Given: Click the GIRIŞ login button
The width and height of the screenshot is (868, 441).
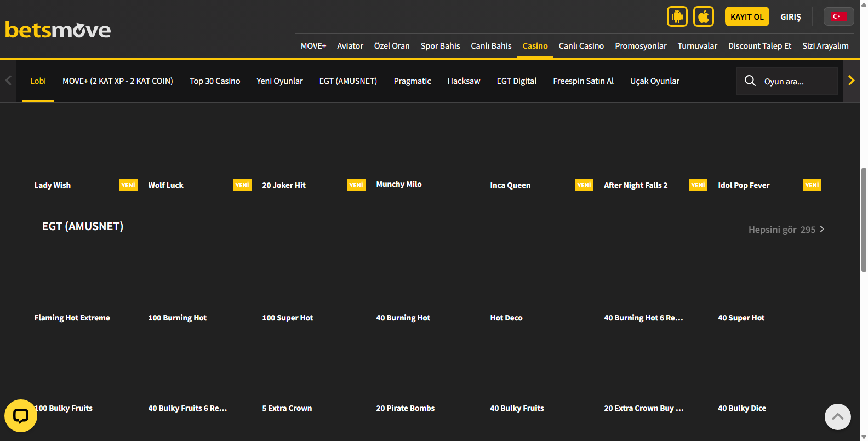Looking at the screenshot, I should (791, 17).
